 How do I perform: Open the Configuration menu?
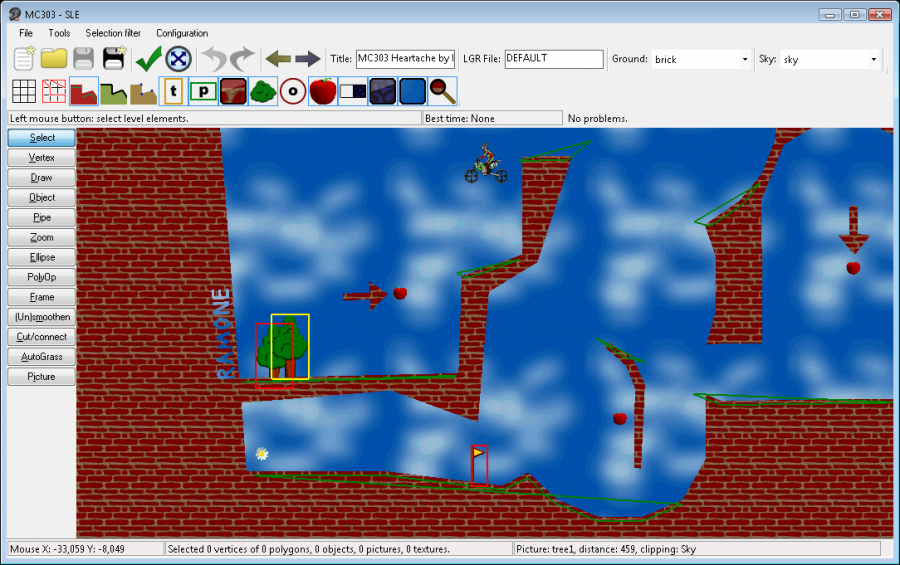[x=182, y=33]
